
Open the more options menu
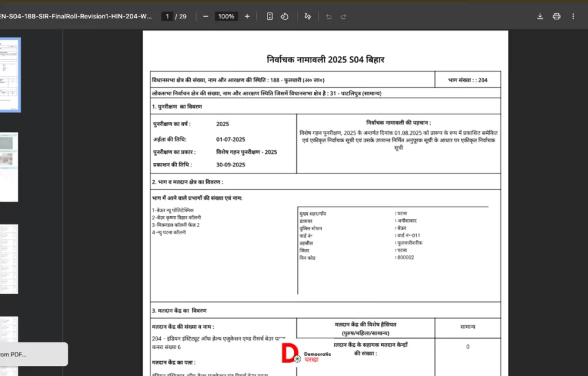(x=573, y=16)
